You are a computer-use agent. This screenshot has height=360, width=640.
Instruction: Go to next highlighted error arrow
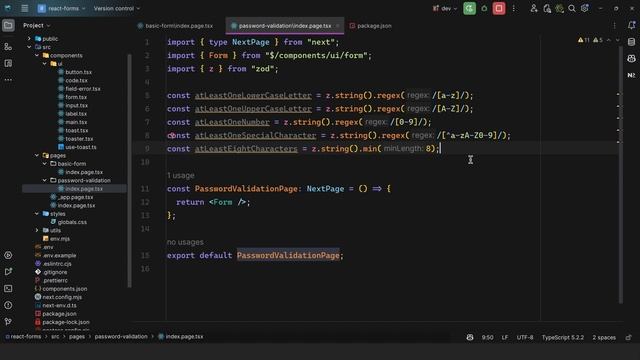pos(618,40)
